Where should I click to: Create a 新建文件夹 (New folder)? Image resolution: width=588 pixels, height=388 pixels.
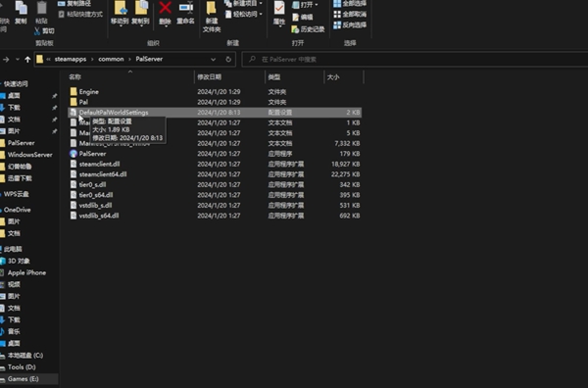pyautogui.click(x=212, y=17)
